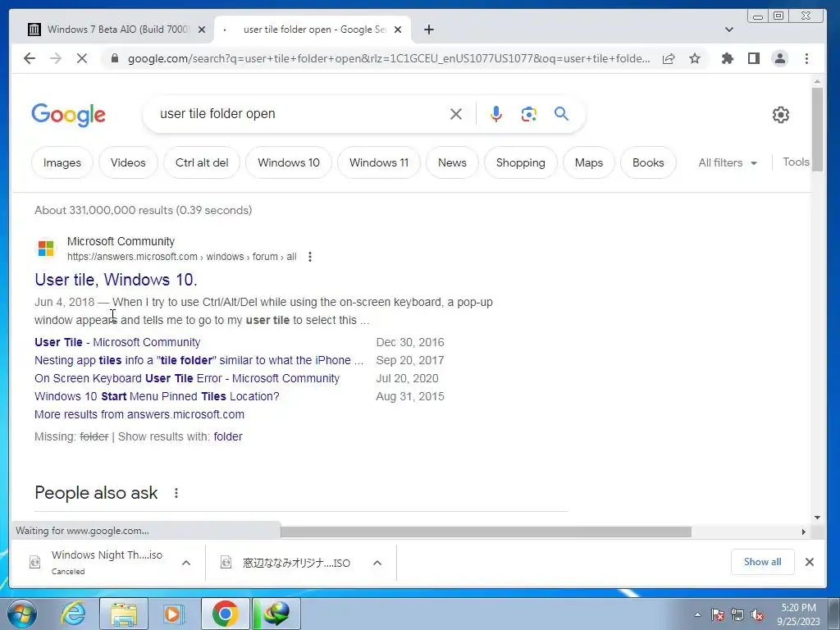840x630 pixels.
Task: Toggle Chrome side panel
Action: click(x=754, y=58)
